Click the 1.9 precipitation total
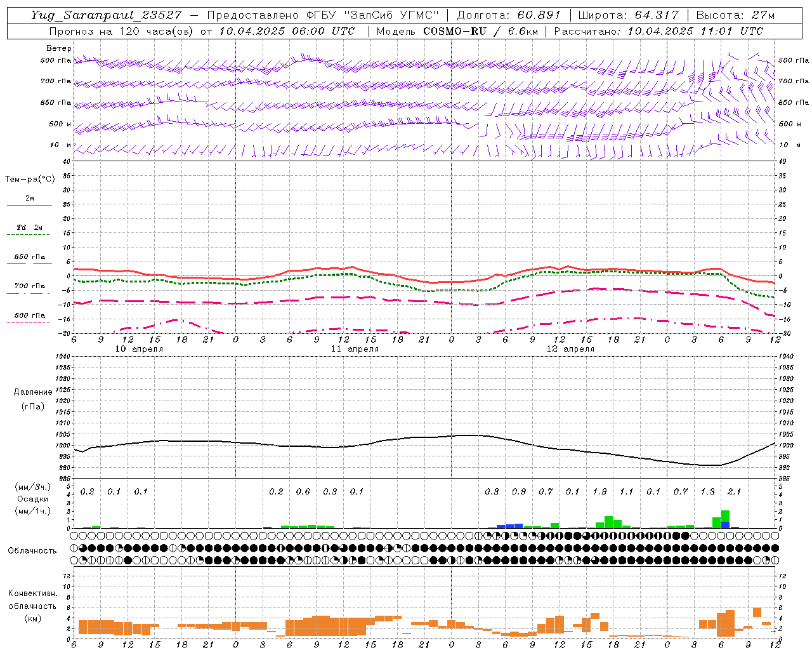This screenshot has width=812, height=650. 599,491
